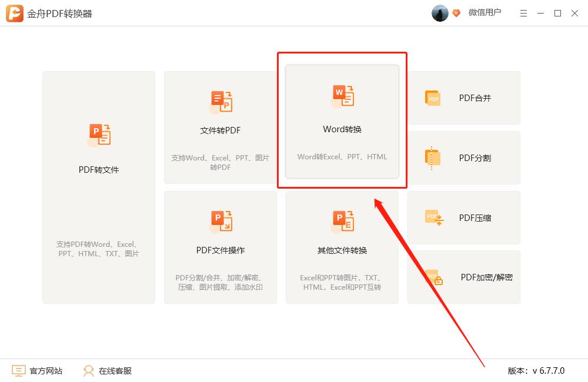This screenshot has height=382, width=588.
Task: Click the VIP badge beside avatar
Action: [456, 13]
